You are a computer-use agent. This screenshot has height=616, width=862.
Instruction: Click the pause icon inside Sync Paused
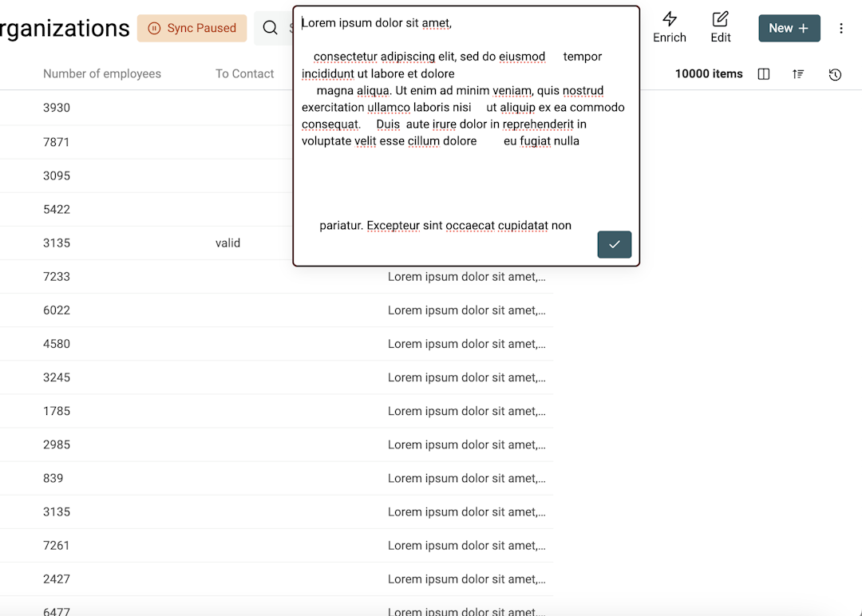coord(155,28)
